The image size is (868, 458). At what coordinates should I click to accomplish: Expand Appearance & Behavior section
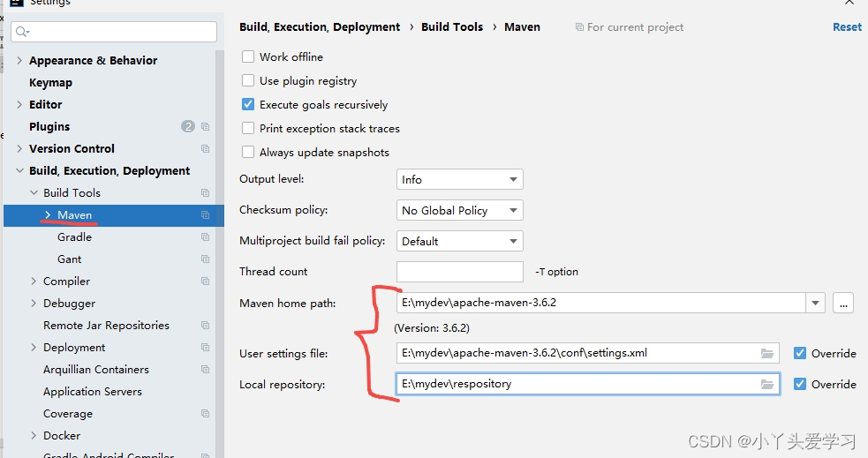pyautogui.click(x=19, y=60)
